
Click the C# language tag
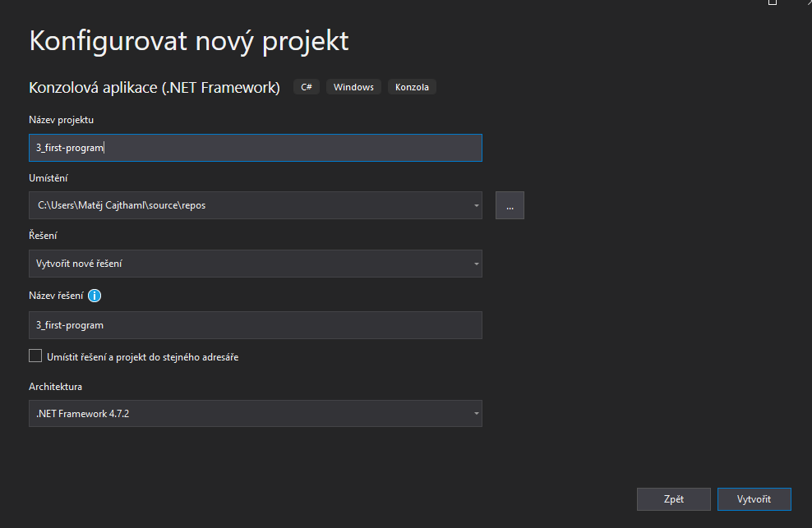[x=307, y=87]
